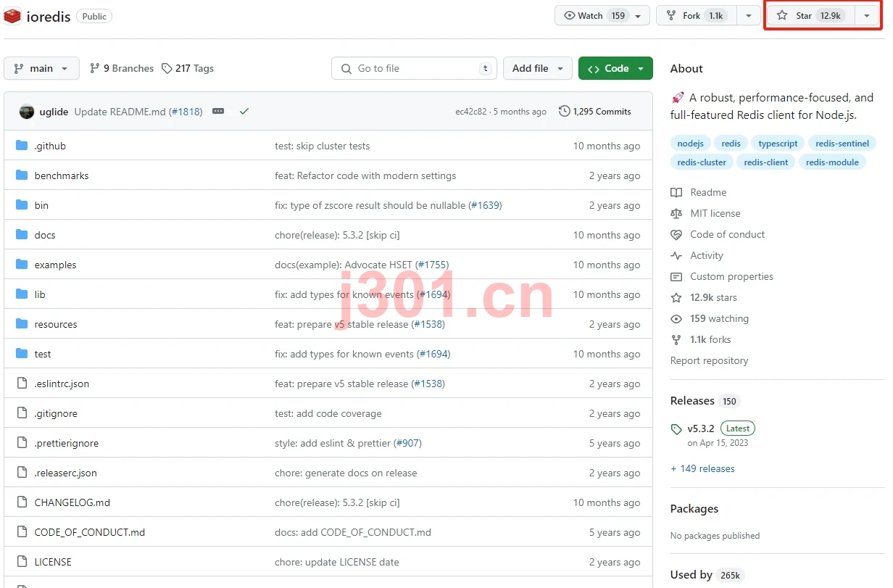893x588 pixels.
Task: Click the .releaserc.json file icon
Action: click(x=22, y=473)
